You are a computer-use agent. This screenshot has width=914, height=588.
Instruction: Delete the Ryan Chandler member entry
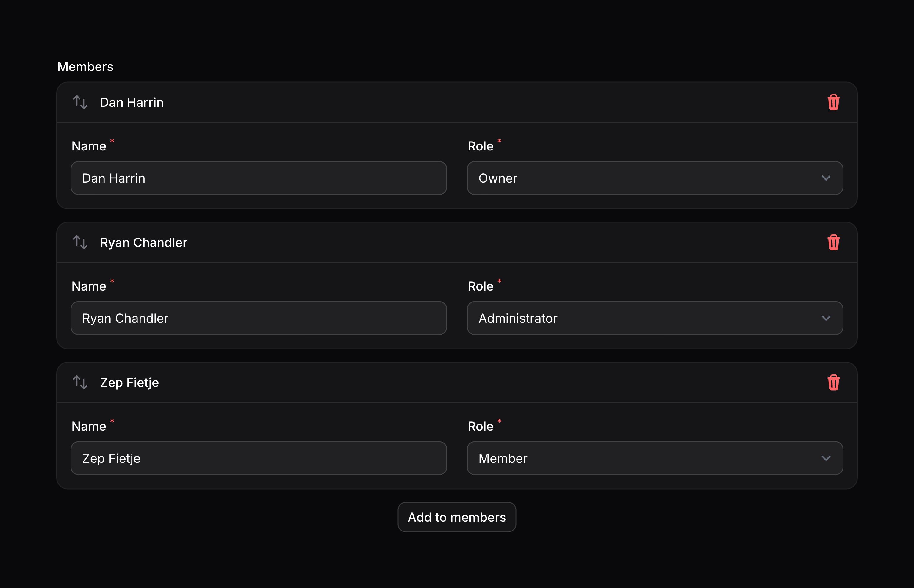click(x=834, y=242)
